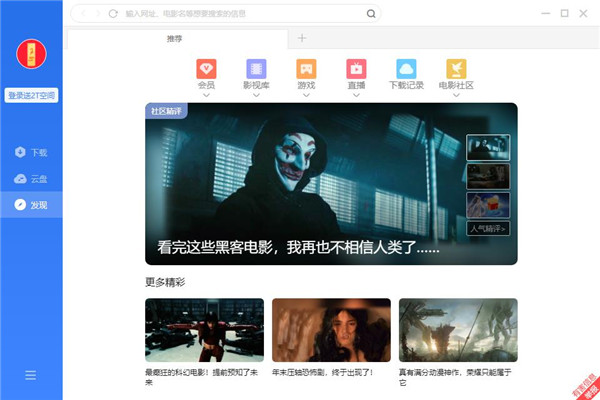Click the 真有满分动漫神作 article title

pyautogui.click(x=455, y=377)
